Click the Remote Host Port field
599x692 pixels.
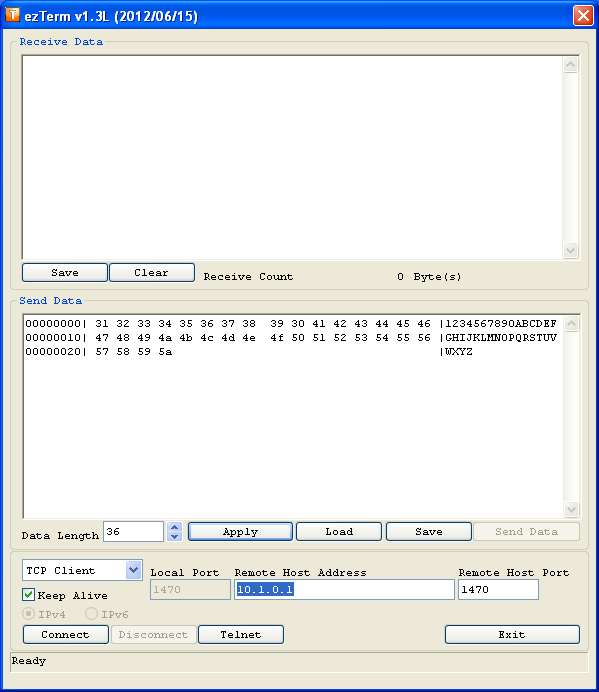click(498, 590)
